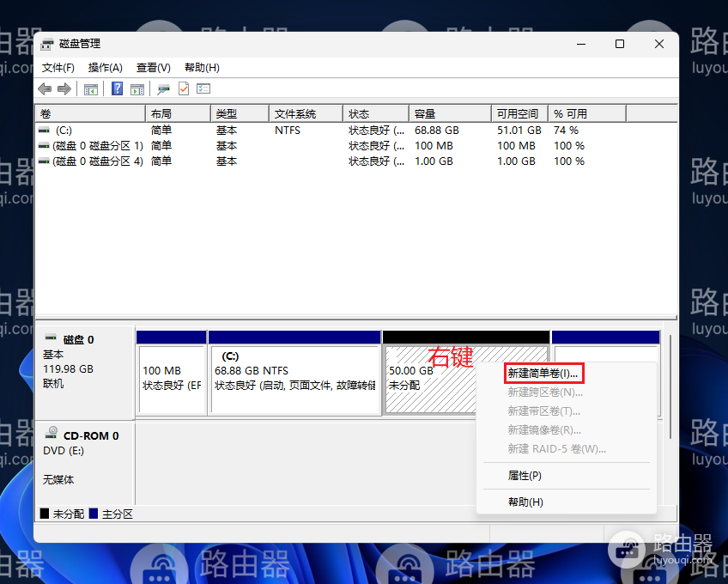This screenshot has width=728, height=584.
Task: Click the checkmark properties toolbar icon
Action: 184,88
